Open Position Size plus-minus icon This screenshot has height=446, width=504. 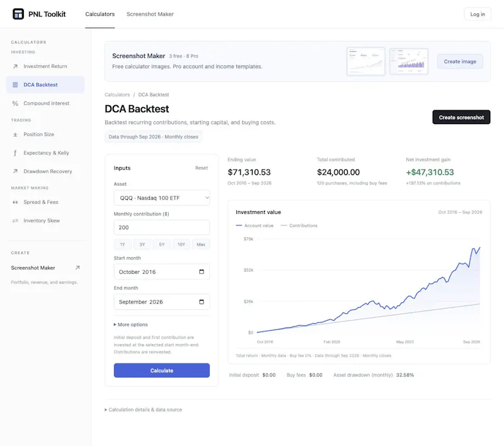(x=15, y=135)
